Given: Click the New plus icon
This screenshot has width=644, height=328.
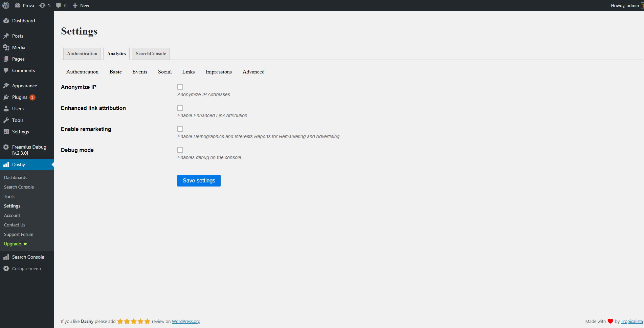Looking at the screenshot, I should pos(75,5).
